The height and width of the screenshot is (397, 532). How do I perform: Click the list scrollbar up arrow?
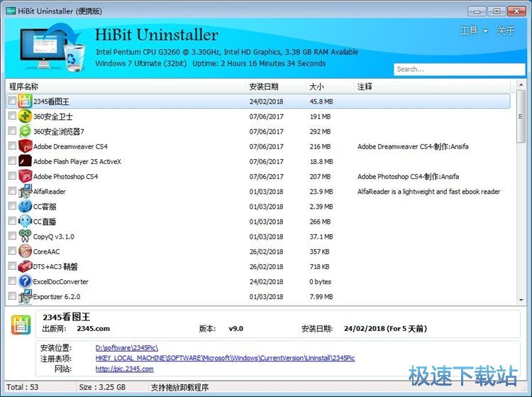pyautogui.click(x=521, y=85)
